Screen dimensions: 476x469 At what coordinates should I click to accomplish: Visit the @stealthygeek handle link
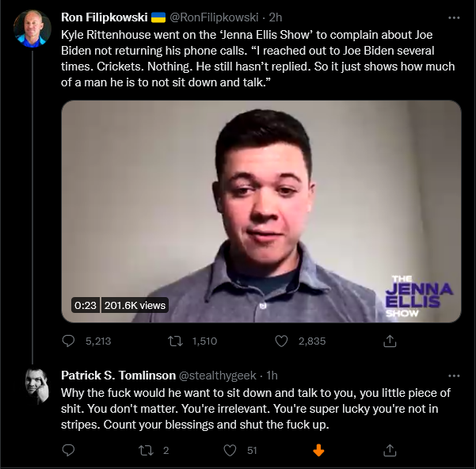[218, 376]
